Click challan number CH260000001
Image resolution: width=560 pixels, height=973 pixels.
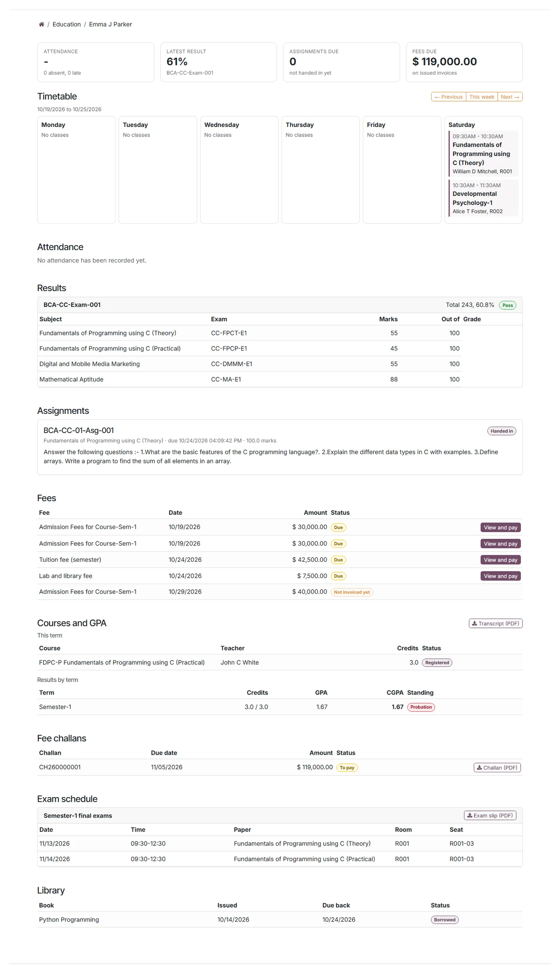coord(60,768)
